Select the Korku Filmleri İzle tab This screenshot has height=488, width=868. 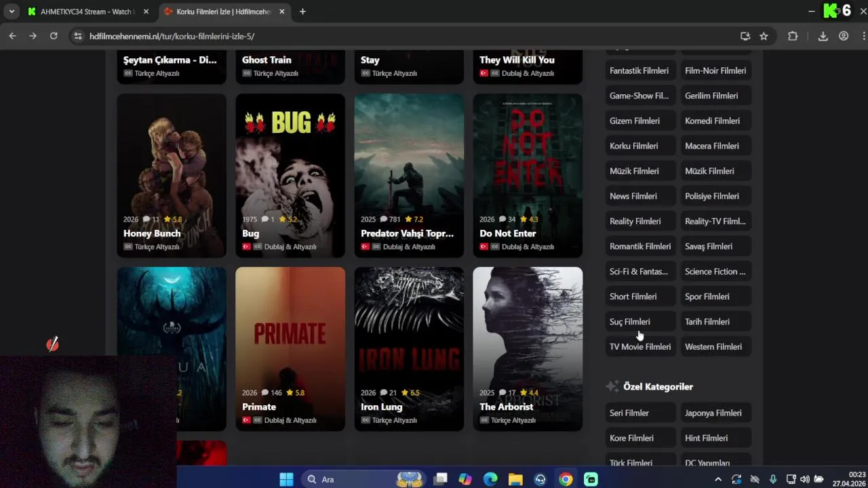[x=224, y=12]
